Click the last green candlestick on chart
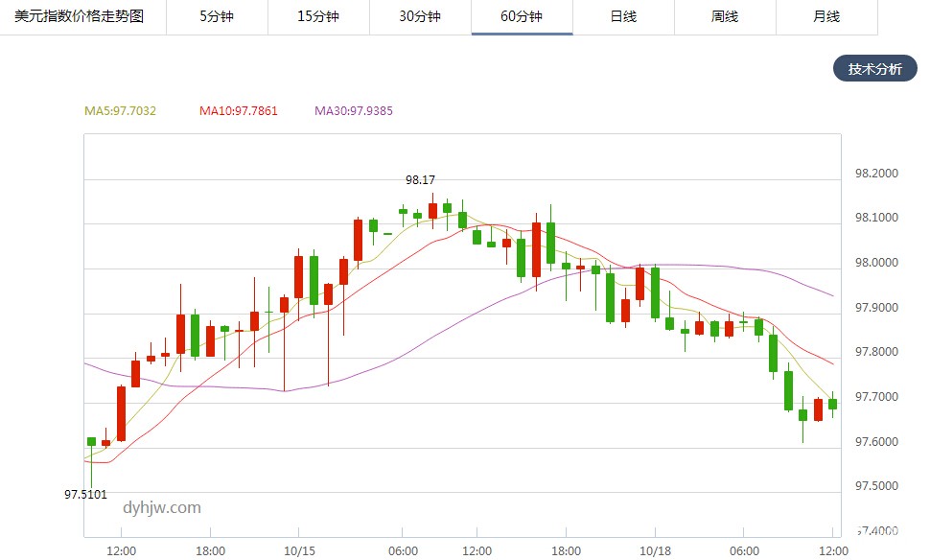930x560 pixels. point(832,405)
